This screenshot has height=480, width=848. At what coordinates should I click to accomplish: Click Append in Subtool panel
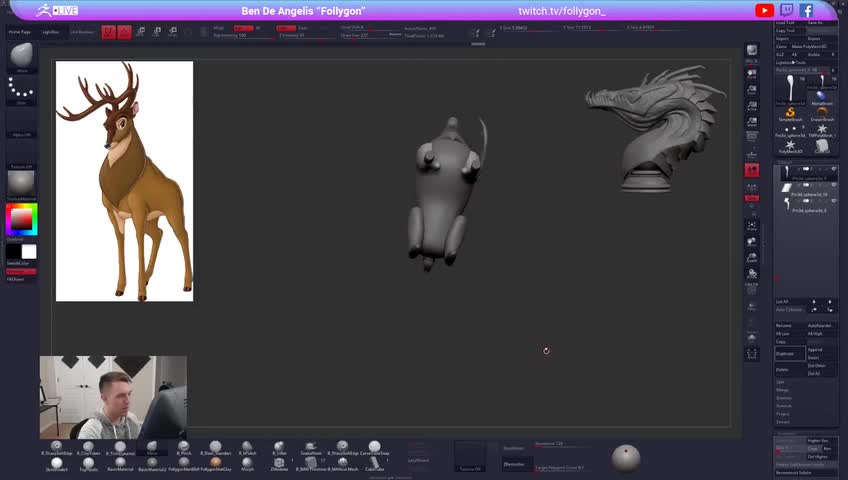(x=822, y=350)
